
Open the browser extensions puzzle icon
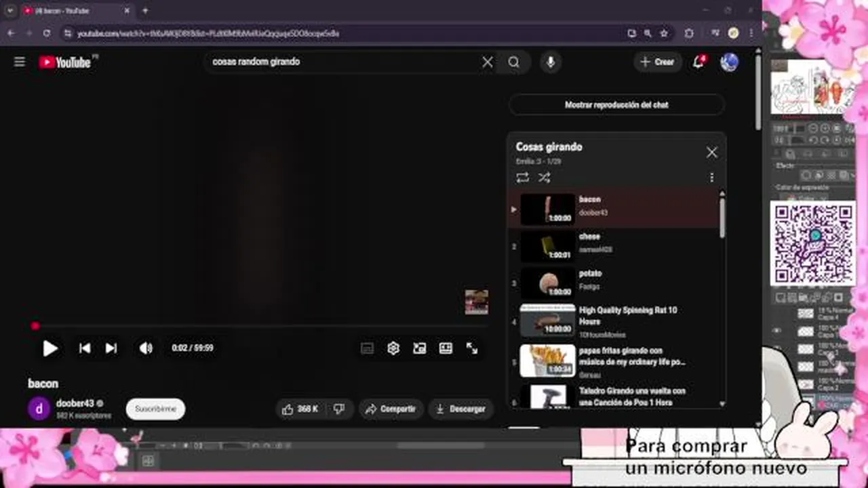(689, 33)
